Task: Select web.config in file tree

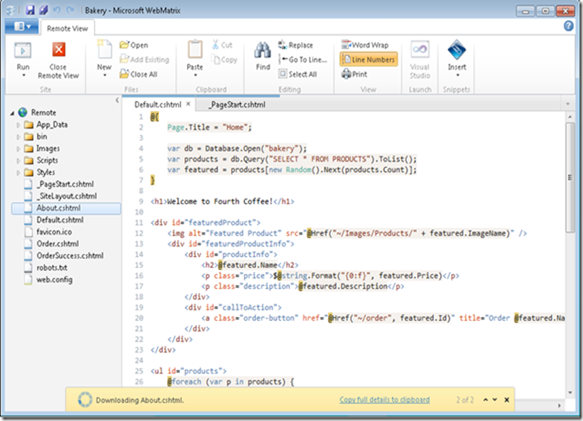Action: coord(54,279)
